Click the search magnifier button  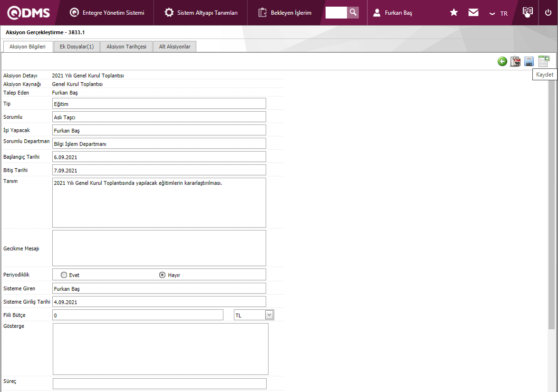pyautogui.click(x=353, y=12)
